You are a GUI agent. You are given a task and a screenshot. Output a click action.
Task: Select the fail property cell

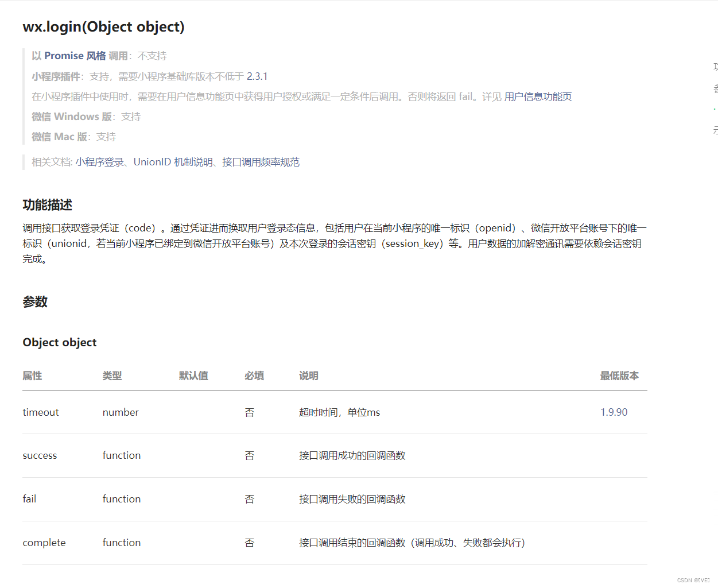(29, 499)
